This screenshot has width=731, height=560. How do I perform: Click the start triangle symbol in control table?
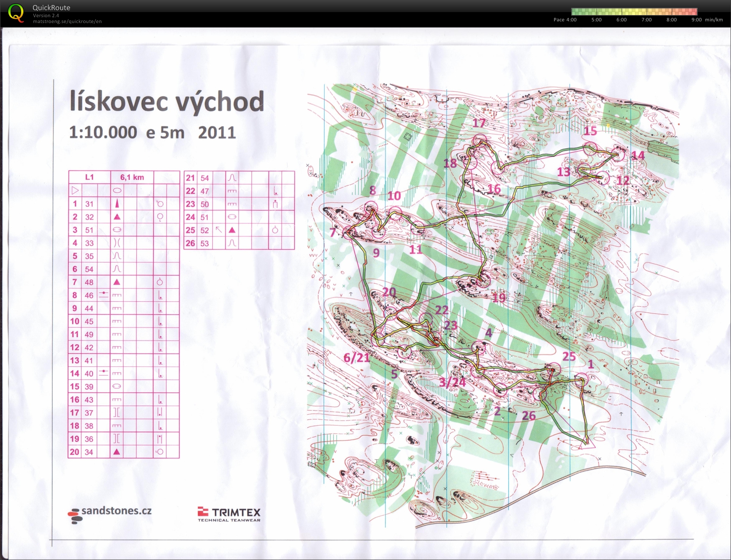(75, 190)
